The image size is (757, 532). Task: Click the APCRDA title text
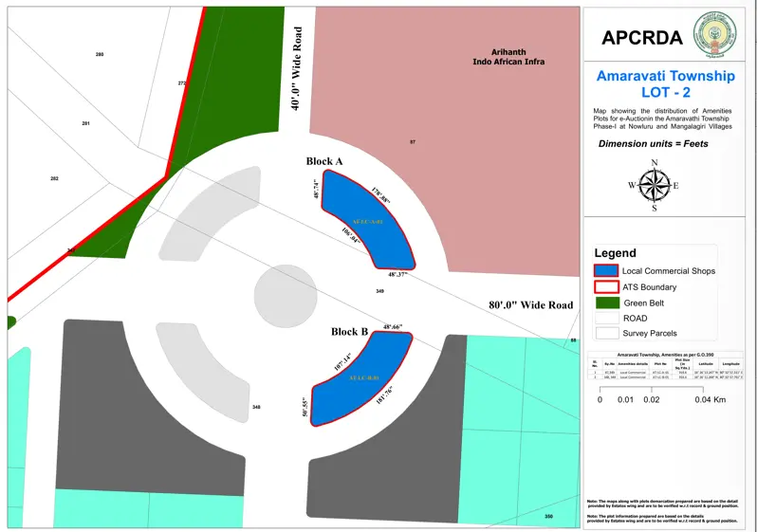click(x=642, y=38)
